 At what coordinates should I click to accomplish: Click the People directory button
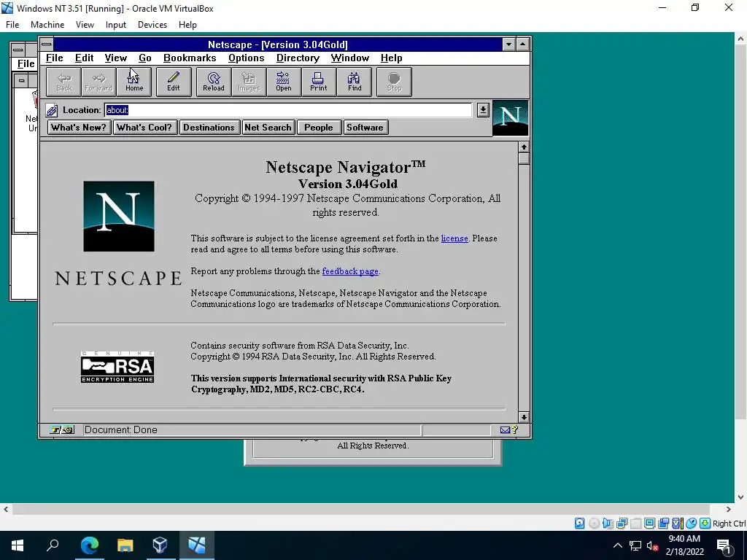(x=319, y=128)
